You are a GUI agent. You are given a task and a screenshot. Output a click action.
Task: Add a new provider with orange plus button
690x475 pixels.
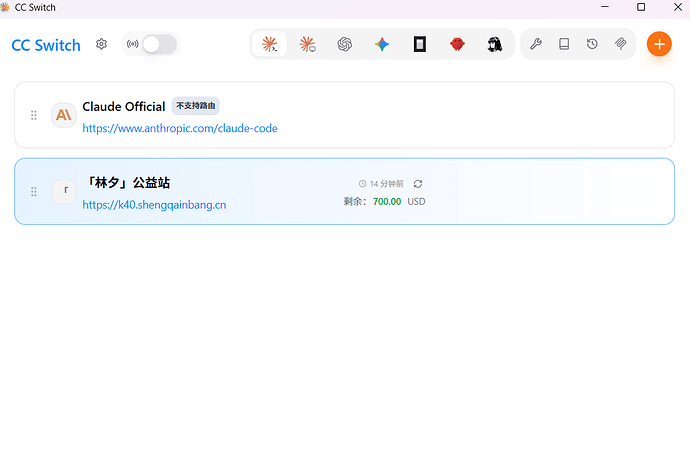click(x=659, y=44)
